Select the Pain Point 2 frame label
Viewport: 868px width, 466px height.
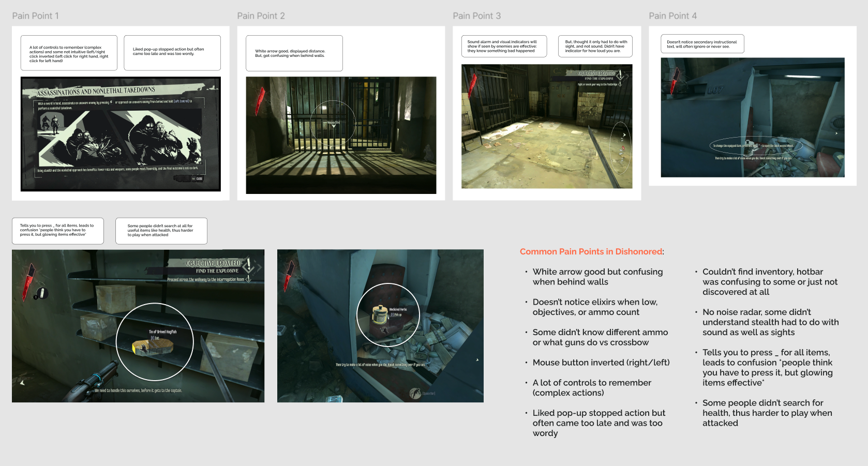(x=261, y=16)
